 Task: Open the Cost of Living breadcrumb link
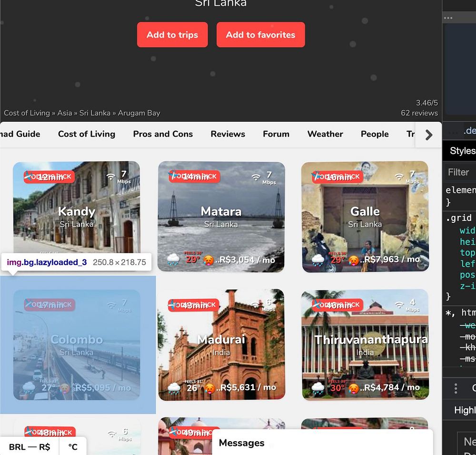pos(27,113)
